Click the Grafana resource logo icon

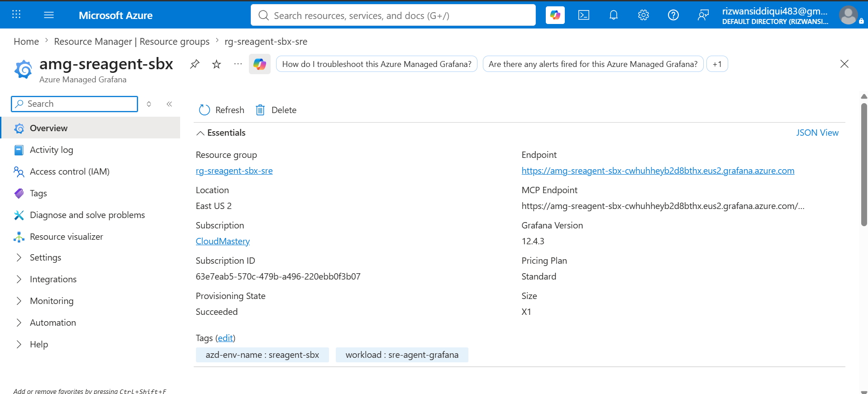pyautogui.click(x=24, y=69)
